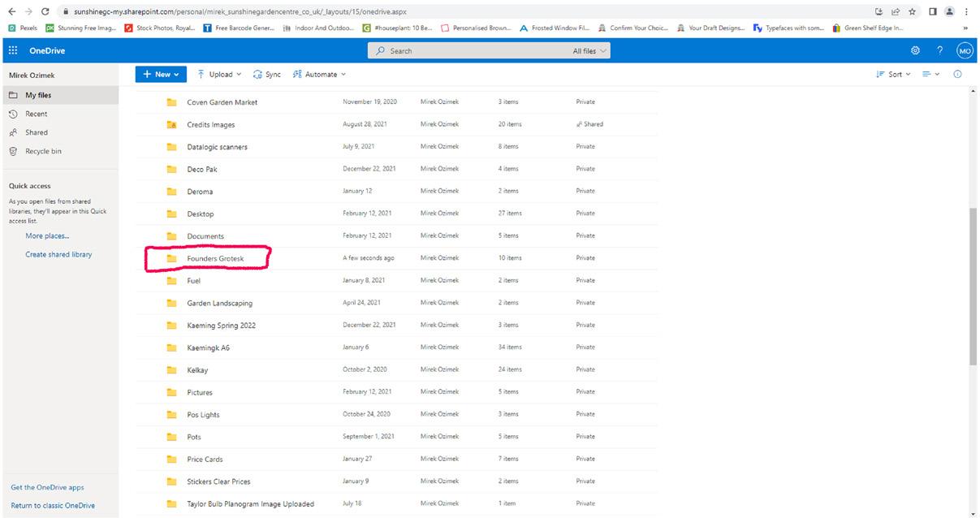Screen dimensions: 980x518
Task: Click Create shared library
Action: click(58, 254)
